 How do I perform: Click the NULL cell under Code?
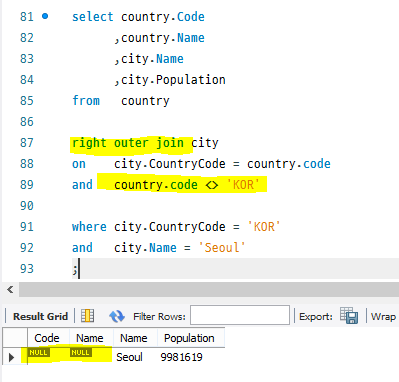coord(38,353)
